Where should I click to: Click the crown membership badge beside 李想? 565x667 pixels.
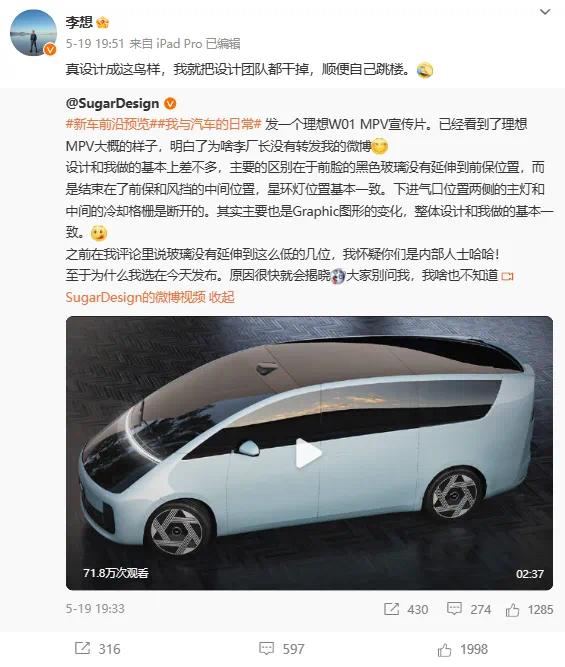[103, 23]
